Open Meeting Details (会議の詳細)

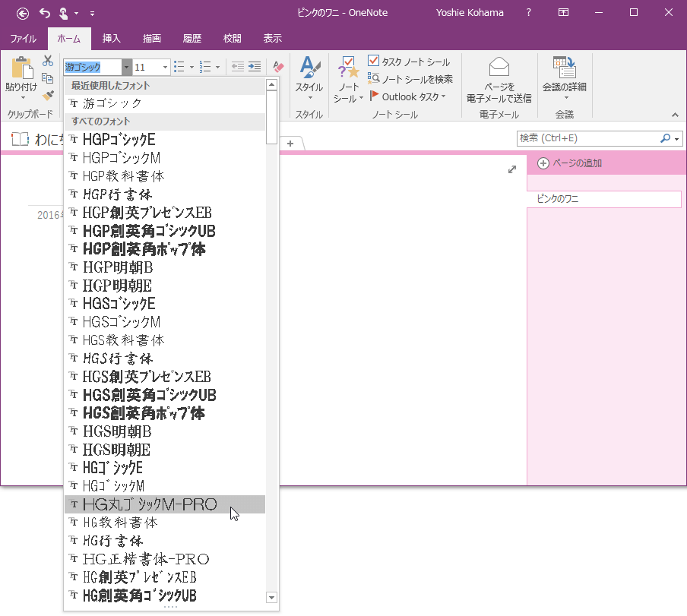(565, 78)
